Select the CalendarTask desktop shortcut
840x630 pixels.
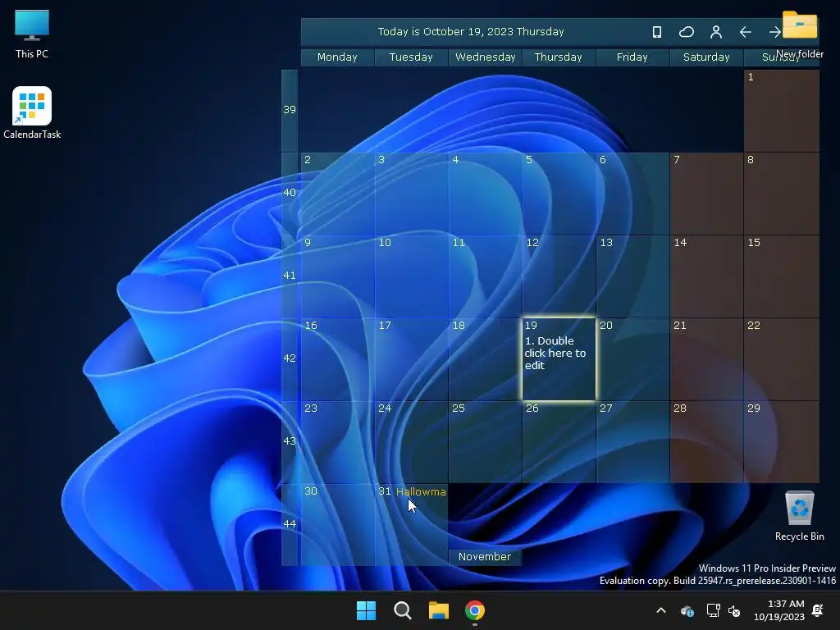click(x=32, y=113)
